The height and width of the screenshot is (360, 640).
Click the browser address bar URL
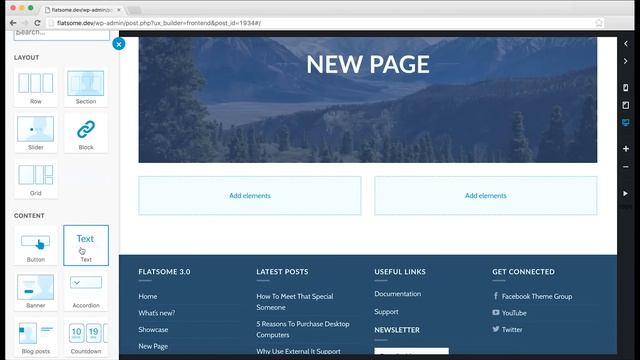click(x=159, y=23)
